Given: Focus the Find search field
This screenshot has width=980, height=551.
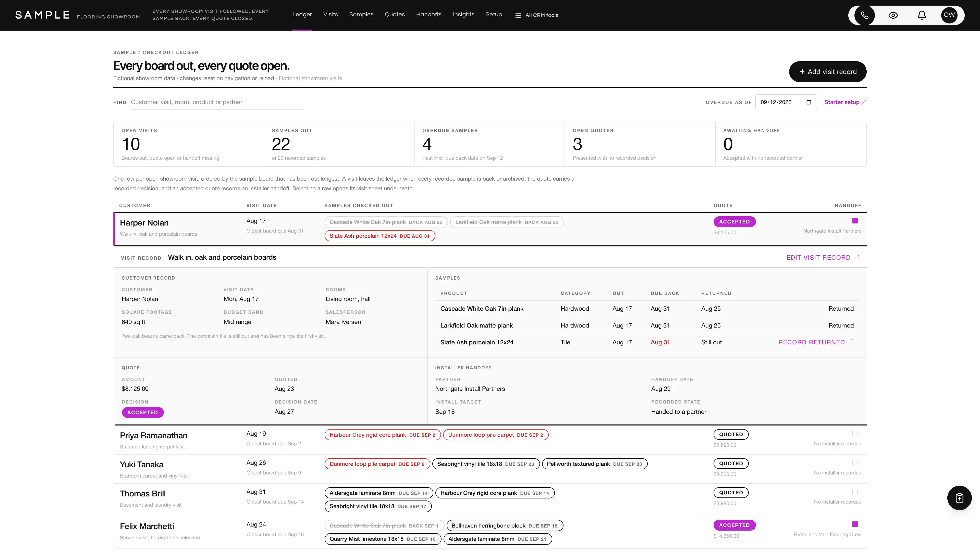Looking at the screenshot, I should click(217, 102).
